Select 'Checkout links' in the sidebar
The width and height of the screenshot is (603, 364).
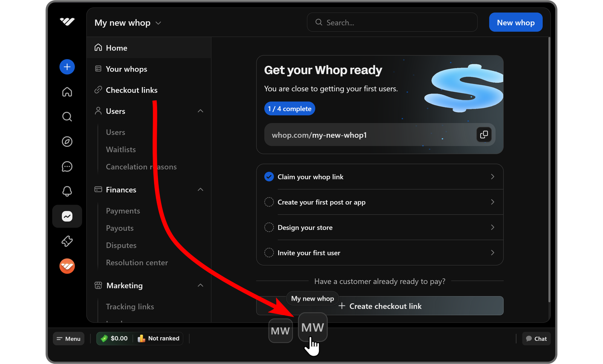pos(131,90)
